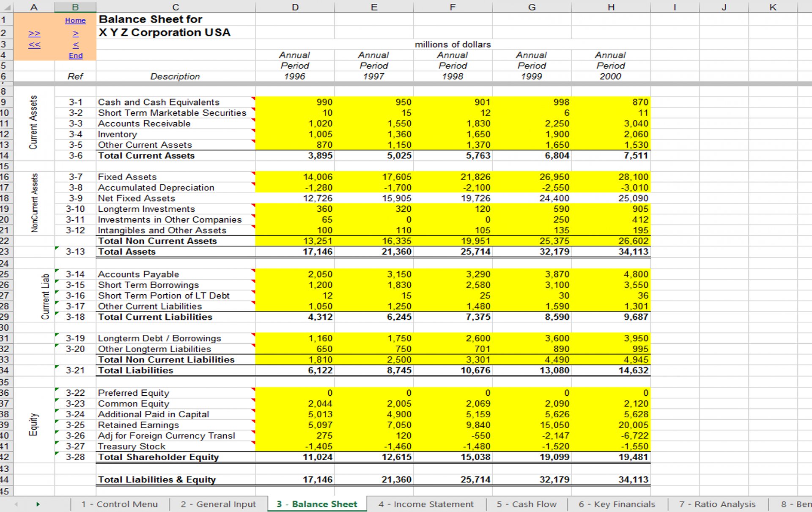Screen dimensions: 812x512
Task: Click 1996 Investments in Other Companies value 65
Action: click(295, 219)
